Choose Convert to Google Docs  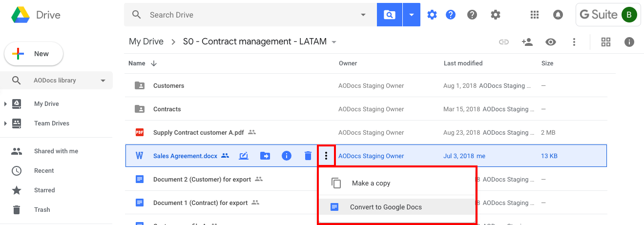tap(397, 207)
